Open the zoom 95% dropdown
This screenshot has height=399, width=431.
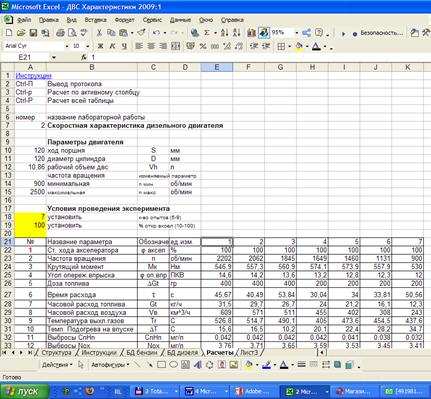click(296, 33)
